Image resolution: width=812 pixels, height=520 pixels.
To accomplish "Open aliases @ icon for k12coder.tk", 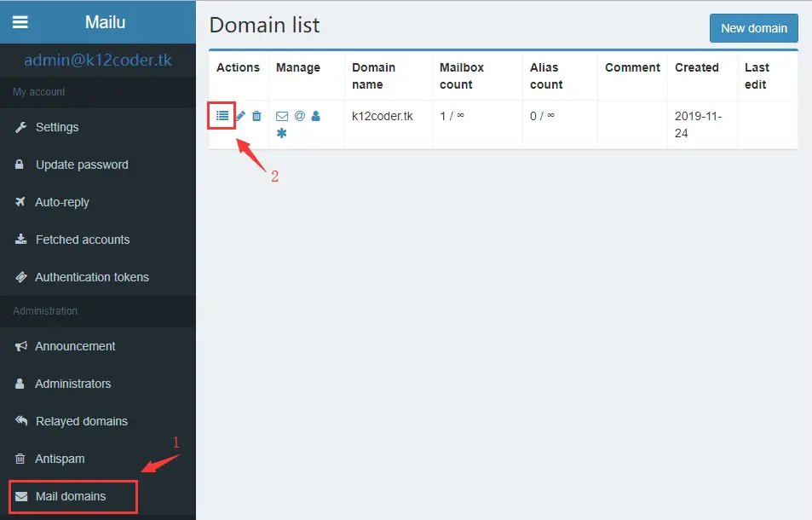I will coord(299,115).
